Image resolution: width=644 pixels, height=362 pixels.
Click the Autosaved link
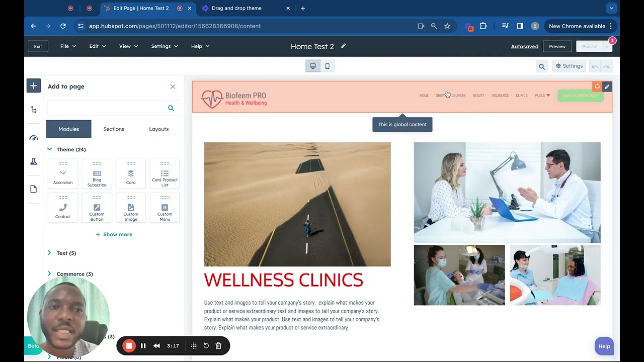pos(525,46)
